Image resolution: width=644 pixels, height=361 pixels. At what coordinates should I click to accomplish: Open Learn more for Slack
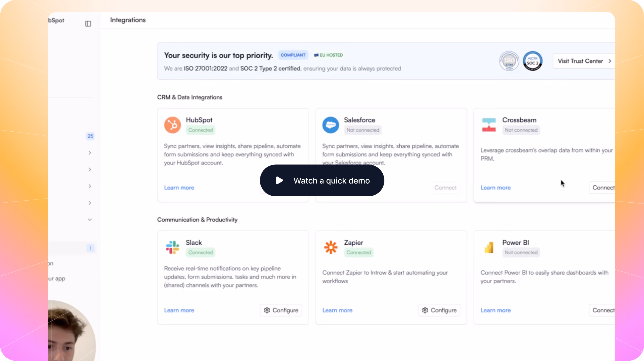click(x=179, y=310)
